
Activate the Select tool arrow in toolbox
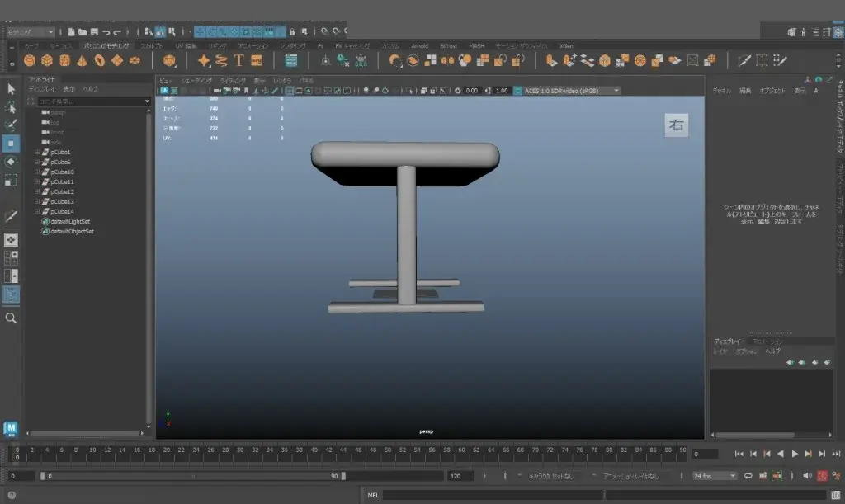click(x=11, y=89)
